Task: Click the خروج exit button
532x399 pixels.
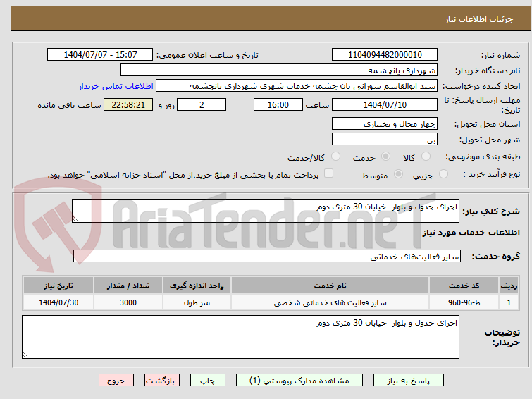Action: point(116,381)
